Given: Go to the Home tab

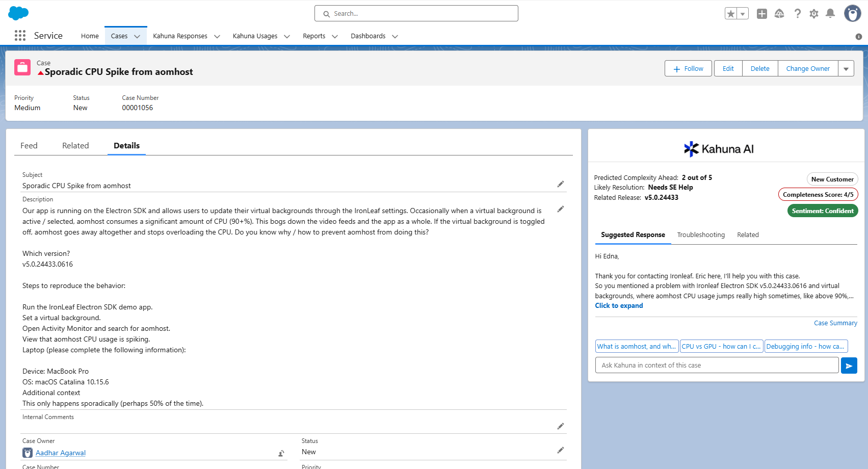Looking at the screenshot, I should pyautogui.click(x=90, y=36).
